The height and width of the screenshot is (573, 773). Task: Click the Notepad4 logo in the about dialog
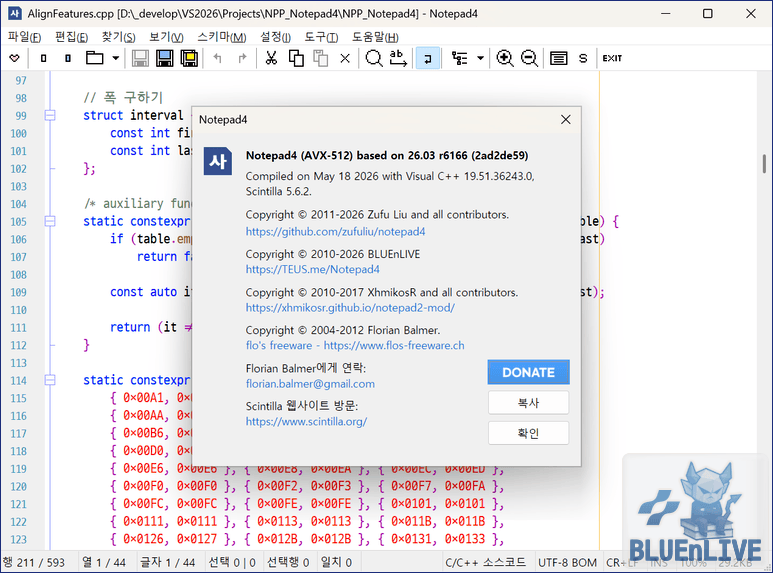pyautogui.click(x=217, y=161)
